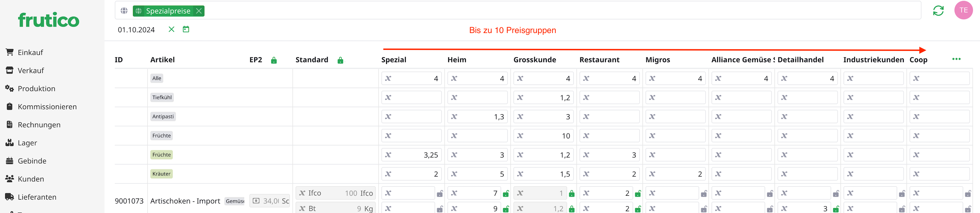Click the globe icon in search bar
This screenshot has height=213, width=980.
click(x=124, y=11)
